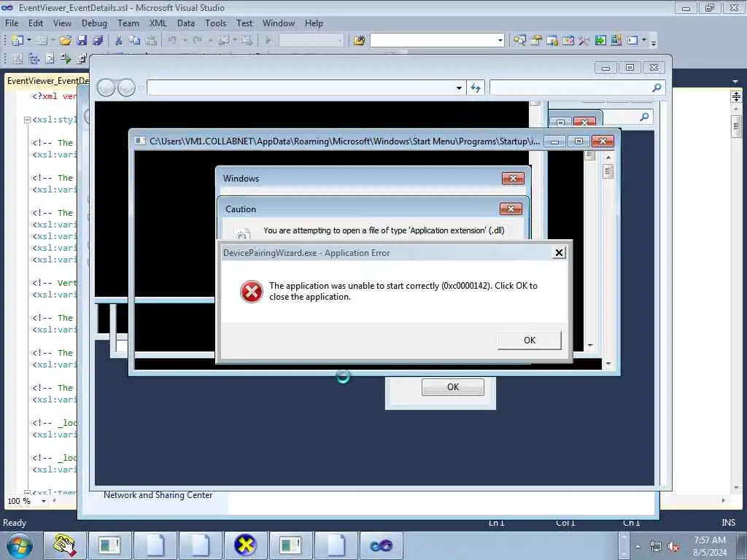Open the yellow X taskbar application
Viewport: 747px width, 560px height.
(245, 545)
